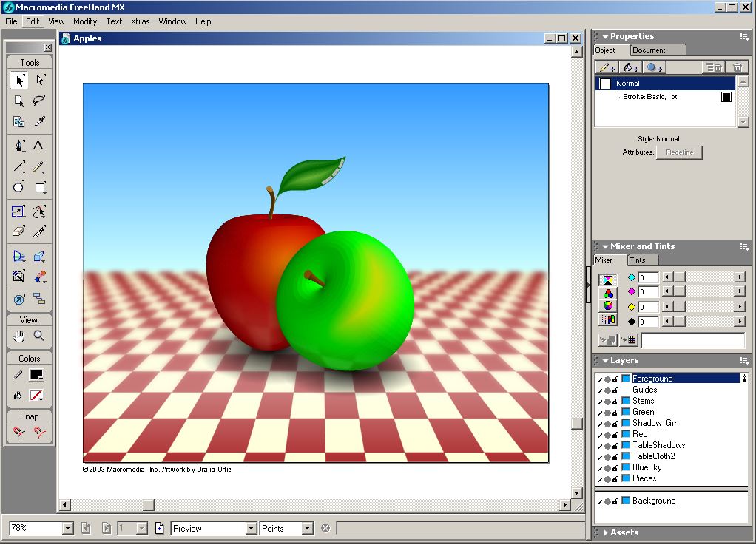Hide the Red layer
Screen dimensions: 756x545
click(599, 434)
